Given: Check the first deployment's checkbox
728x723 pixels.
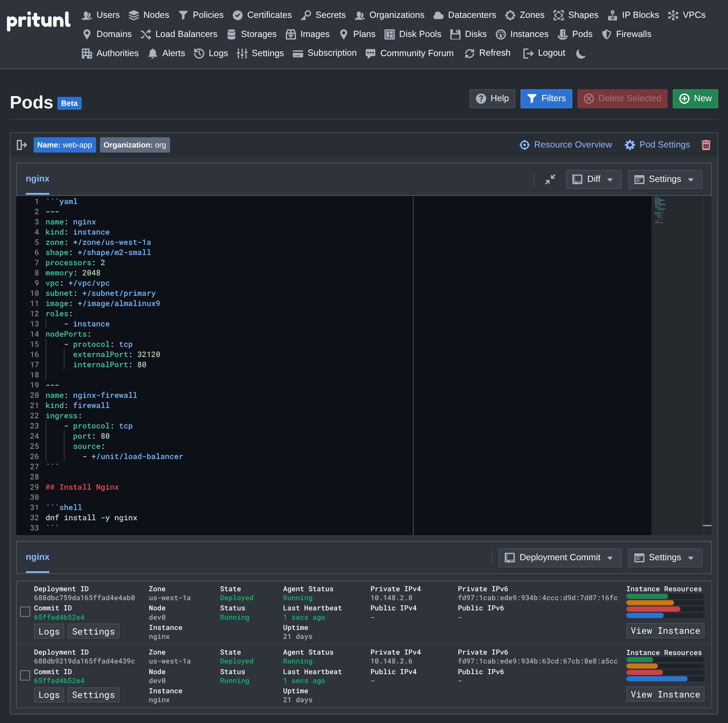Looking at the screenshot, I should coord(25,612).
